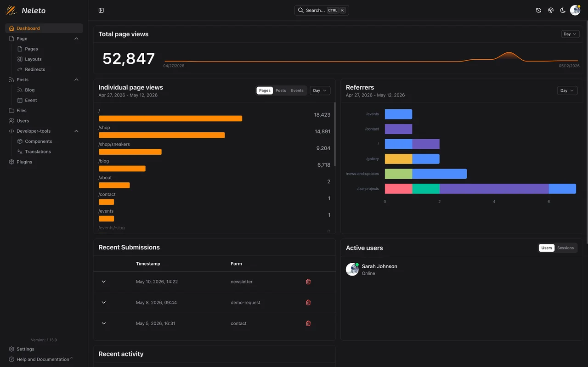588x367 pixels.
Task: Open Event in the sidebar
Action: (31, 100)
